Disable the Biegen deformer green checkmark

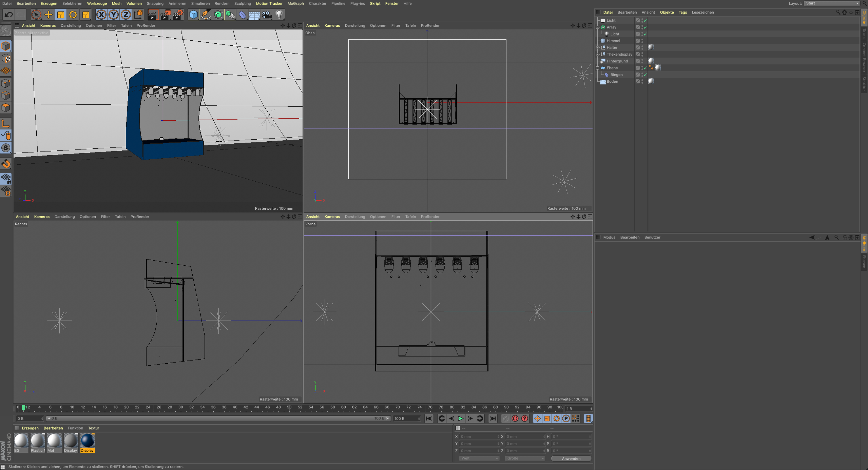coord(645,75)
